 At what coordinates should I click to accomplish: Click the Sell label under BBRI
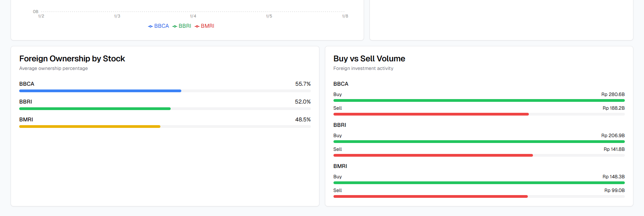tap(338, 149)
